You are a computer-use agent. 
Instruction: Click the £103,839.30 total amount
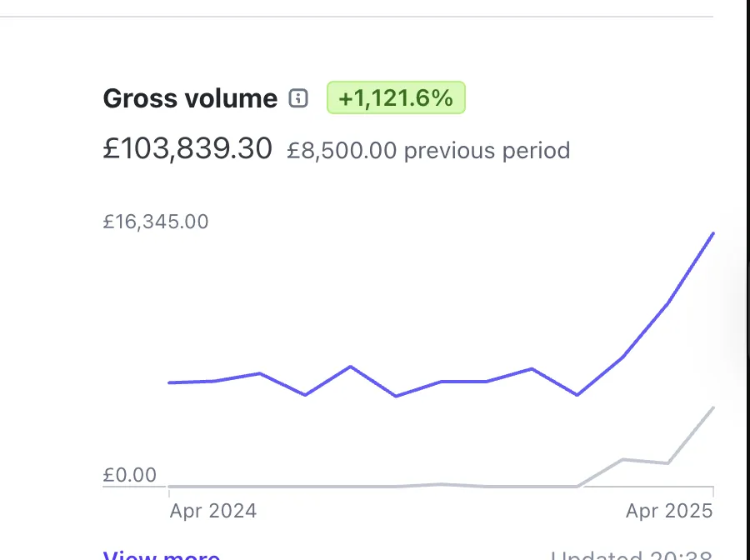pos(187,149)
